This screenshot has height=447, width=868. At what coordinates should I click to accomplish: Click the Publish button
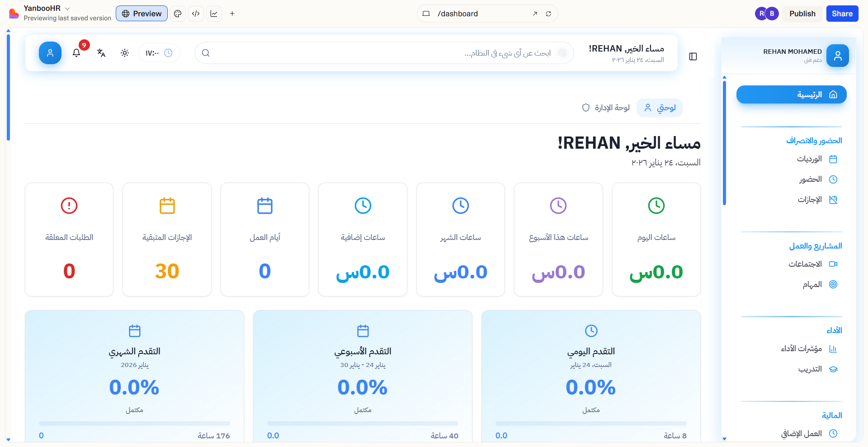click(802, 14)
